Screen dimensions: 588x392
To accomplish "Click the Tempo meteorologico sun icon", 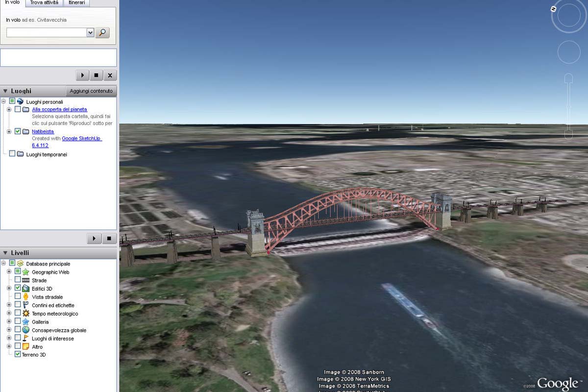I will click(x=26, y=314).
